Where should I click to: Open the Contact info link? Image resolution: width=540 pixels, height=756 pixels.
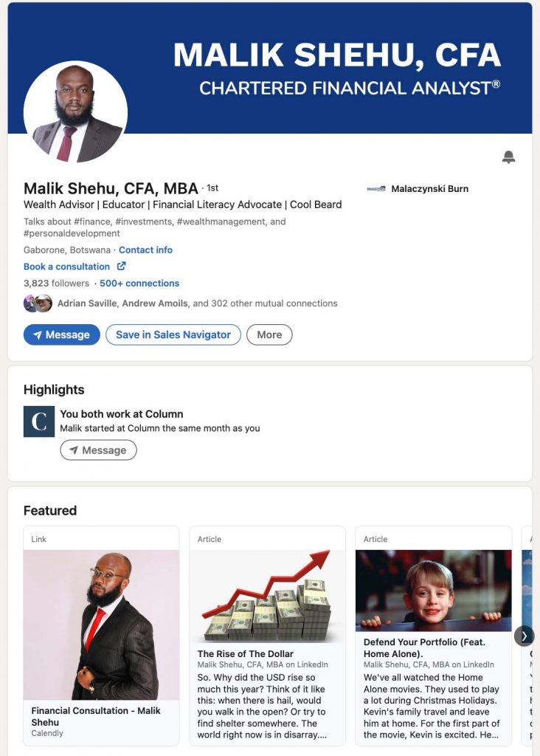tap(145, 250)
